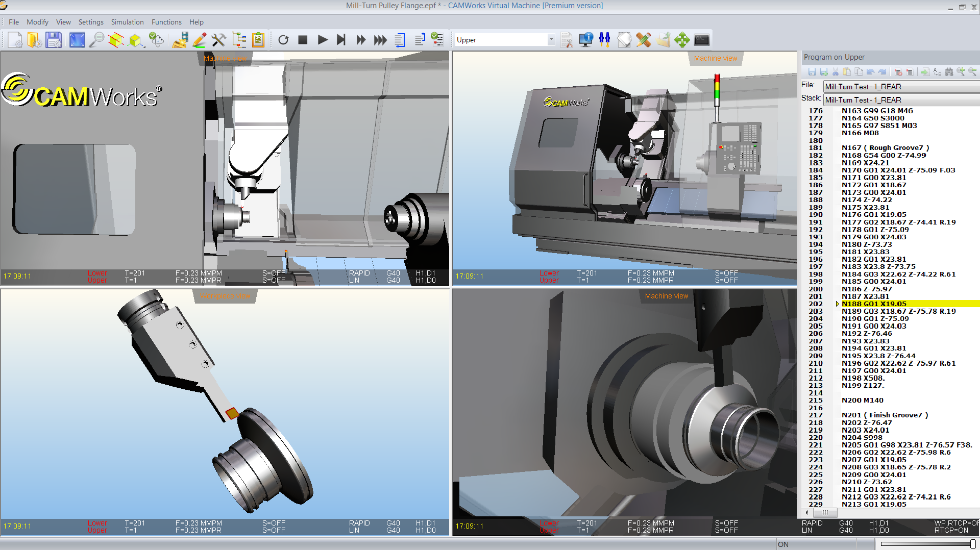
Task: Open the Modify menu
Action: (37, 22)
